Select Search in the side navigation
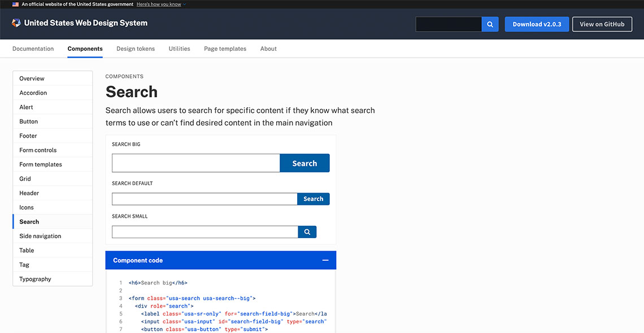 click(x=53, y=222)
